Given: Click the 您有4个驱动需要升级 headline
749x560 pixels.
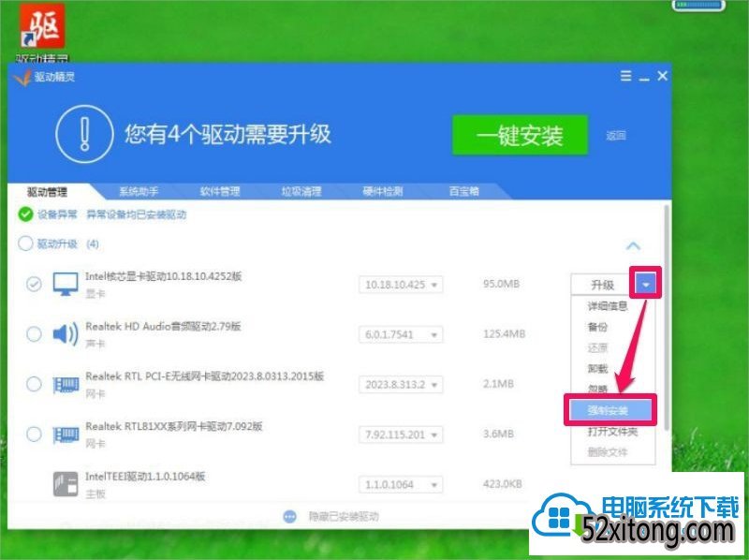Looking at the screenshot, I should point(228,134).
